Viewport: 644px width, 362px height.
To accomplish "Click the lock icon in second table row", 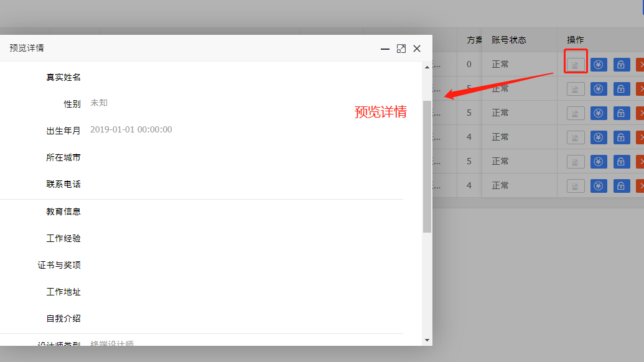I will coord(622,89).
